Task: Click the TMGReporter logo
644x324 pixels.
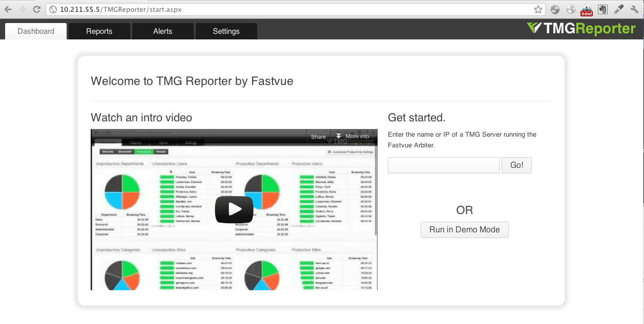Action: 581,28
